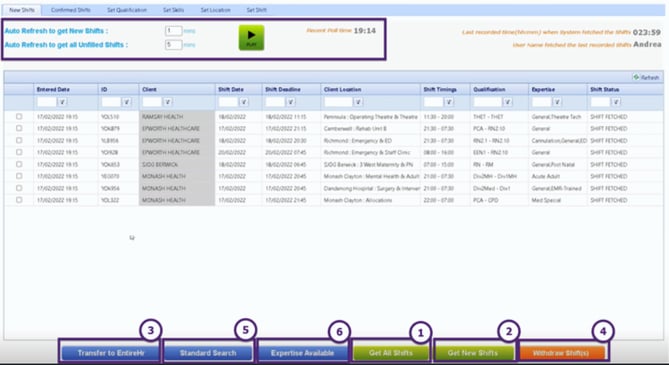This screenshot has width=669, height=365.
Task: Sort by the Client column header
Action: (149, 89)
